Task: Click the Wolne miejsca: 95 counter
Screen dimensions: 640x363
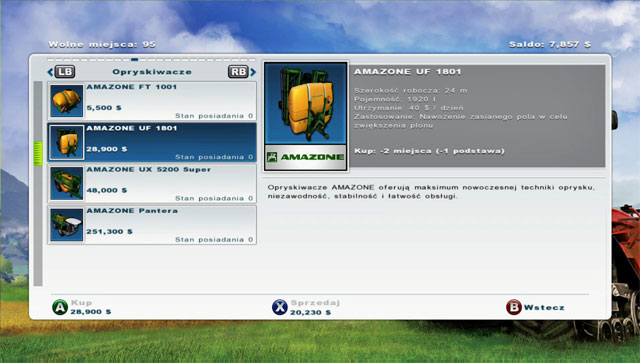Action: pos(102,44)
